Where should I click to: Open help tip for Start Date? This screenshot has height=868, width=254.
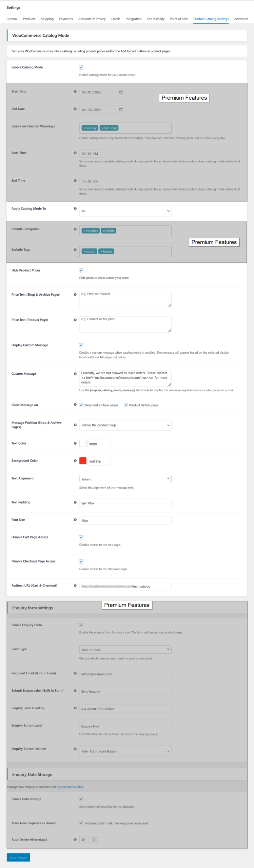point(75,92)
